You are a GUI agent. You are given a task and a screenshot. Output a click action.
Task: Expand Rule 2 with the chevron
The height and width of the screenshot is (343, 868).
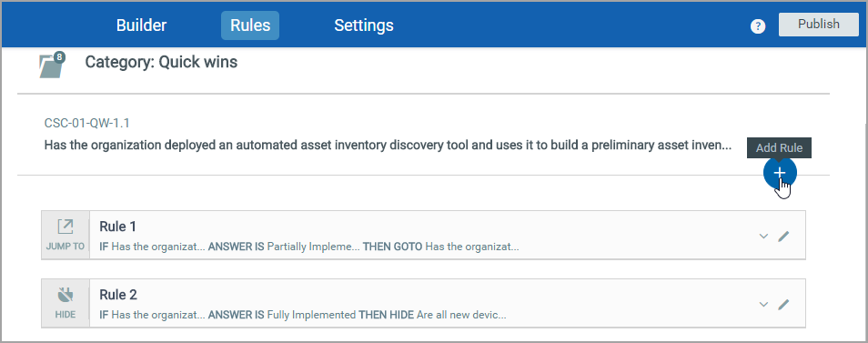click(763, 304)
